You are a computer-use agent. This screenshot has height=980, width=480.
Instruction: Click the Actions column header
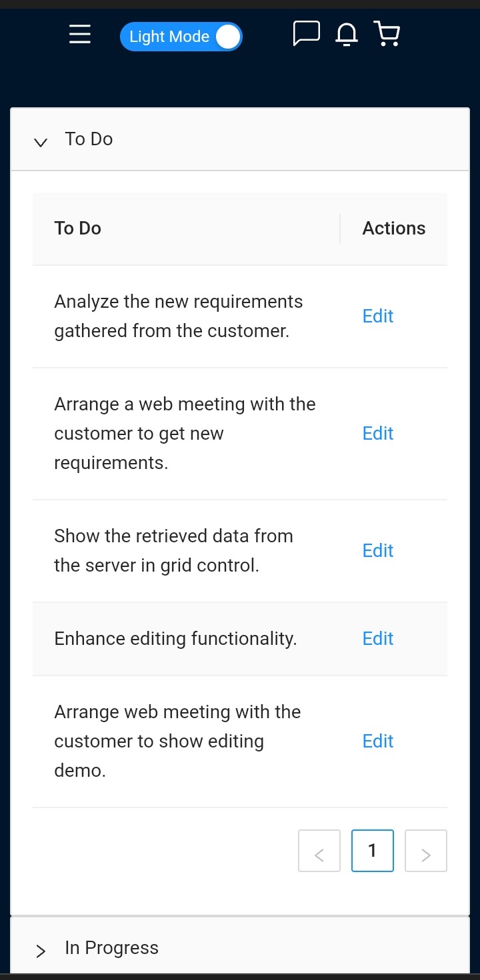[x=394, y=229]
